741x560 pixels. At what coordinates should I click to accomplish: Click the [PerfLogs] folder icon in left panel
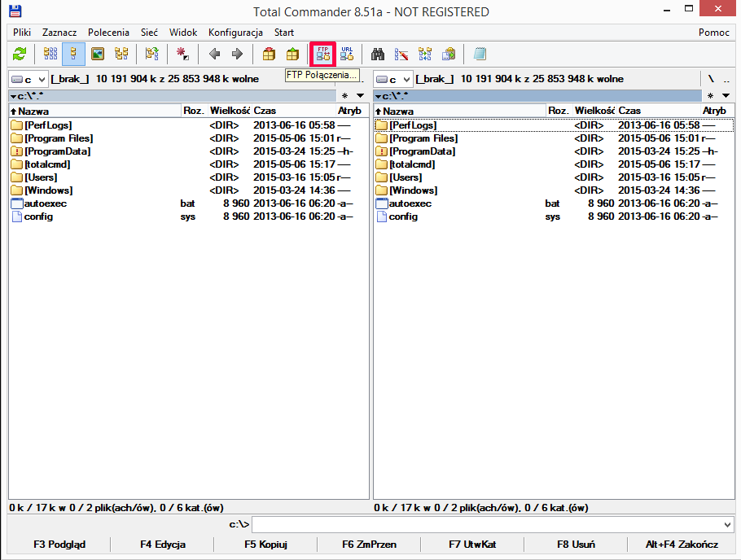pos(17,125)
